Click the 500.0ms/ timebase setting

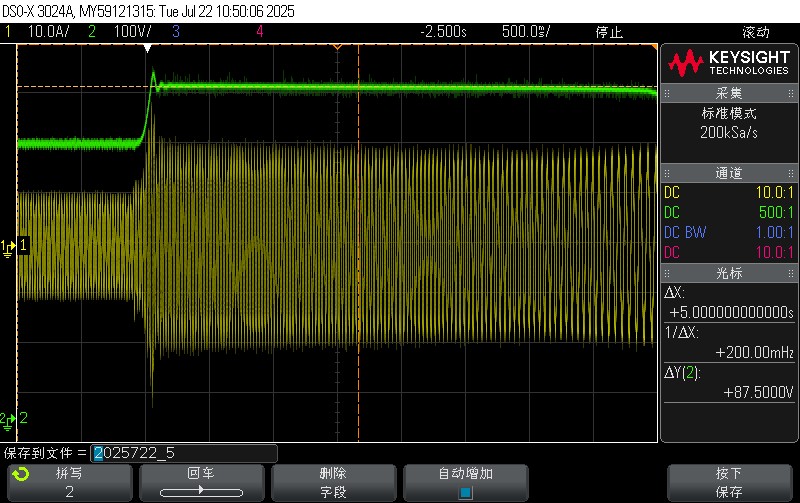pyautogui.click(x=524, y=32)
